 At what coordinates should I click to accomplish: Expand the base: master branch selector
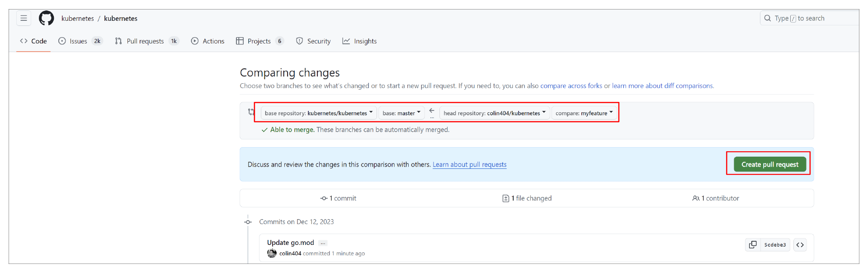401,113
